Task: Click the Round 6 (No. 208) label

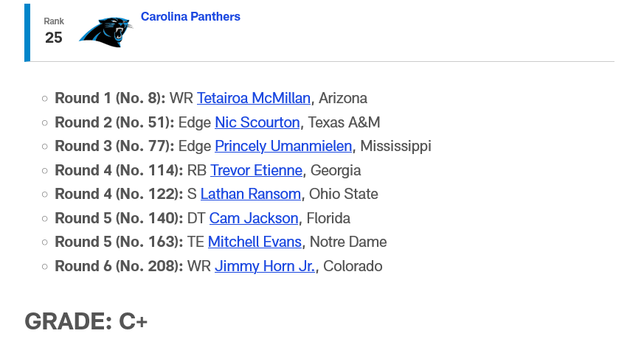Action: click(119, 266)
